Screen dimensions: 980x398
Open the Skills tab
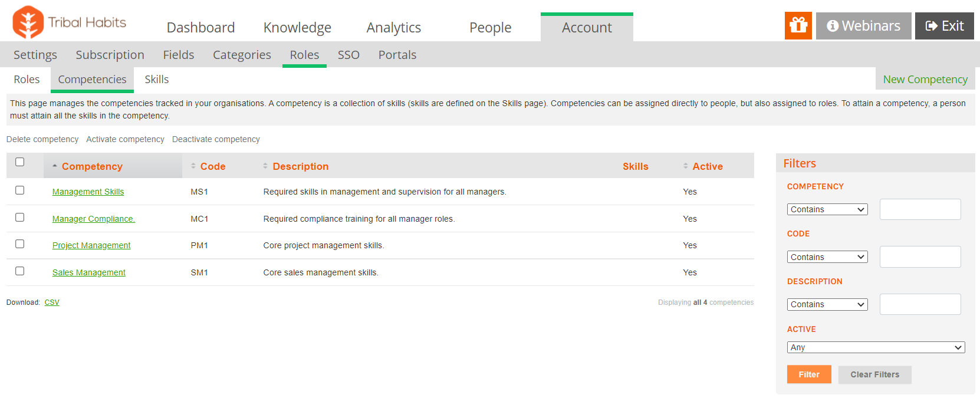pos(157,80)
